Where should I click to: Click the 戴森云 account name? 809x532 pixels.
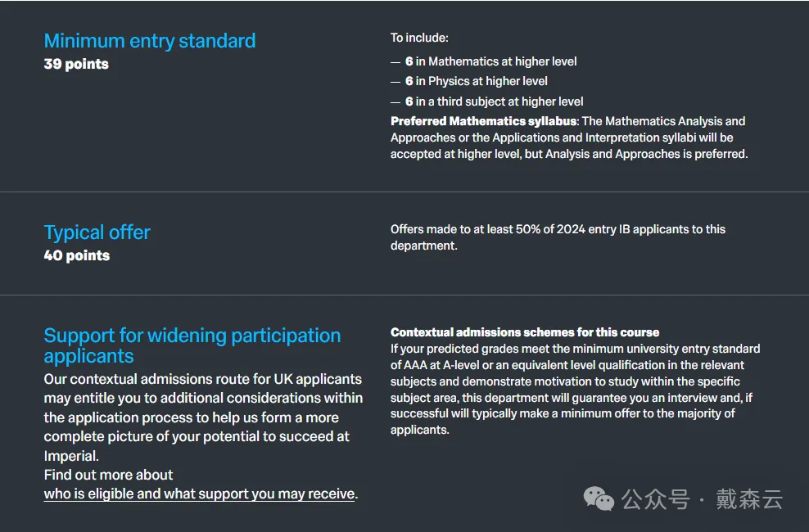749,499
